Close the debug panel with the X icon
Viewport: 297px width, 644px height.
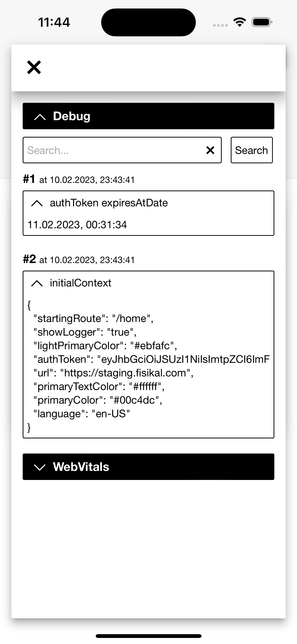click(34, 68)
